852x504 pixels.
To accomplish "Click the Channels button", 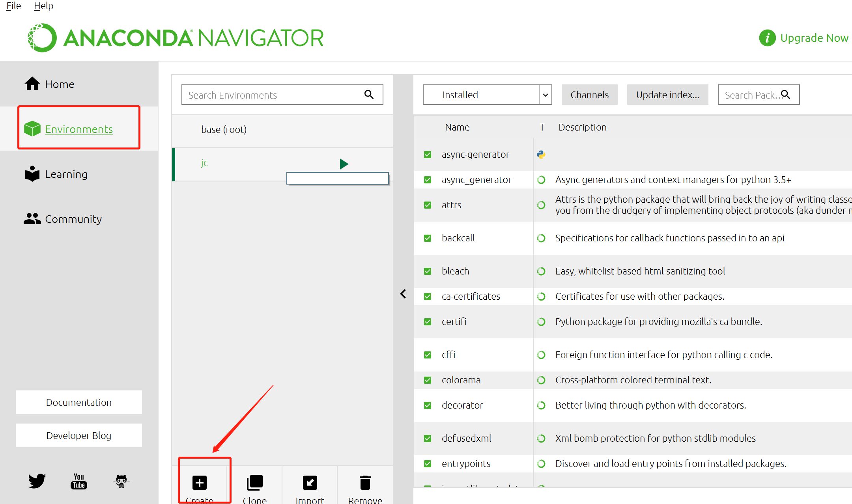I will pyautogui.click(x=589, y=95).
